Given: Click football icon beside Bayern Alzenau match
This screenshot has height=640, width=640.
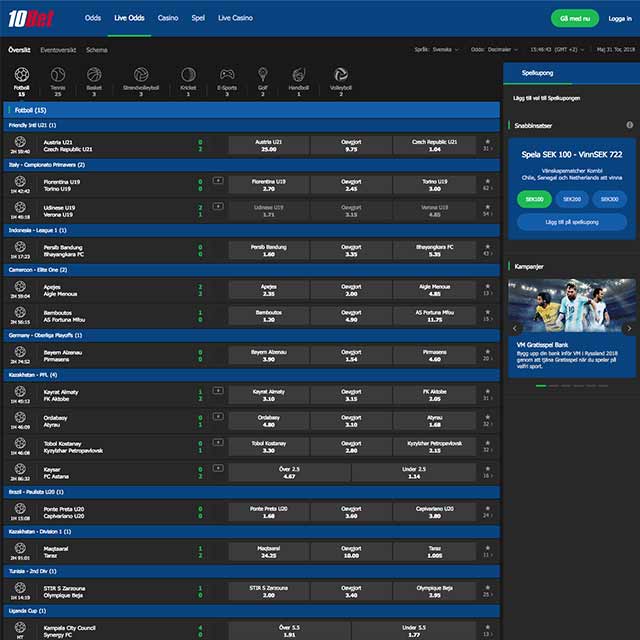Looking at the screenshot, I should click(20, 351).
